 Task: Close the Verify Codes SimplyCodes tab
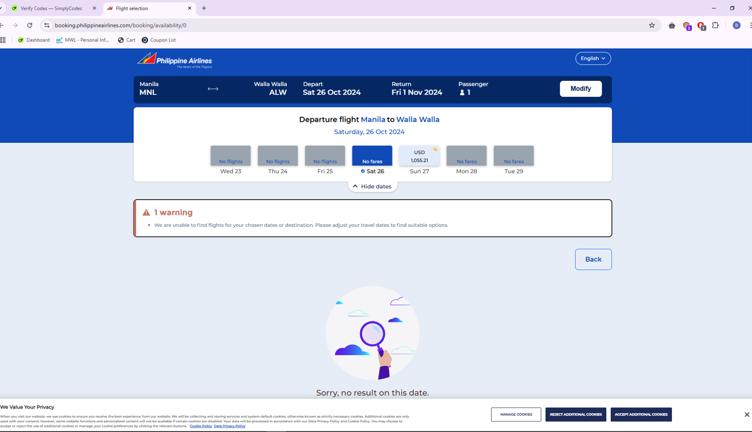(94, 8)
